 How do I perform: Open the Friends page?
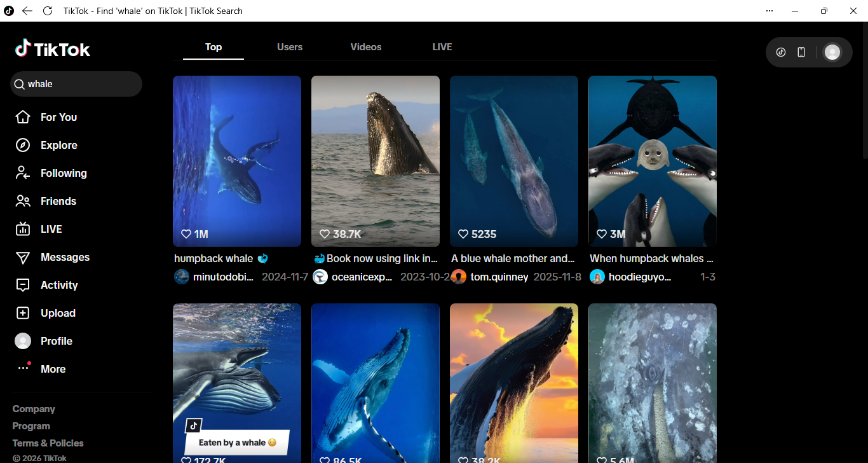(58, 201)
